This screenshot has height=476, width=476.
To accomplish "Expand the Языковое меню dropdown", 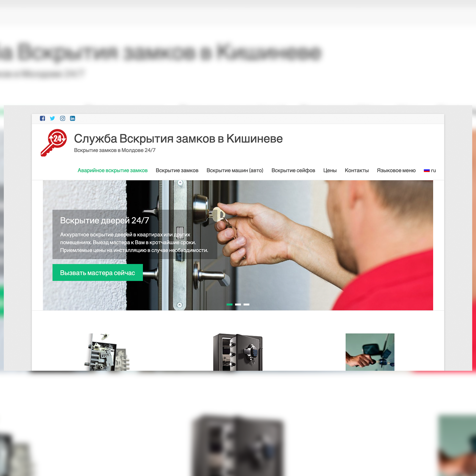I will pos(396,170).
